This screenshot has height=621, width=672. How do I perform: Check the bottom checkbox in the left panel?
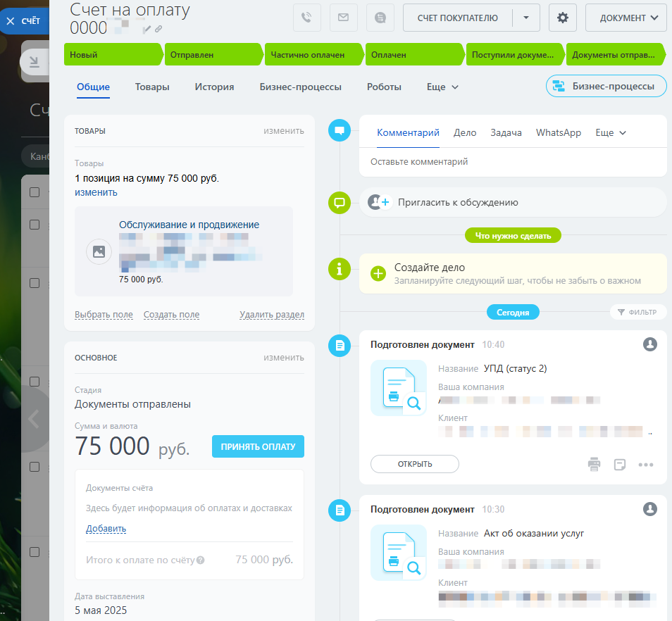pyautogui.click(x=33, y=553)
